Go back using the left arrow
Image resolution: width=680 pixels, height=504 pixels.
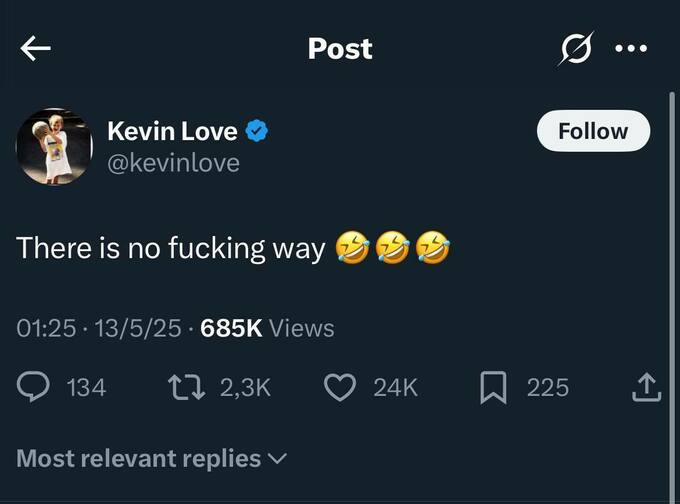pos(36,49)
